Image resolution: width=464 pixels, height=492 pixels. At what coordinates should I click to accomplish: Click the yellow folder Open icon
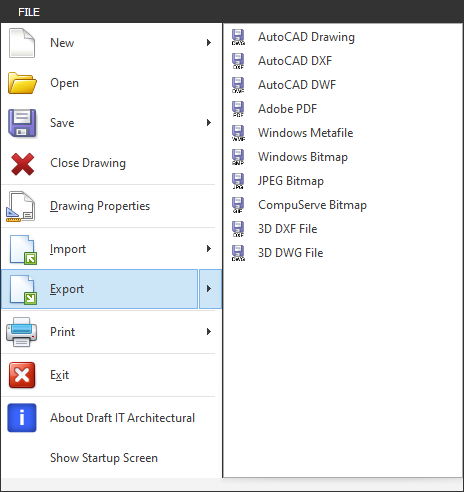[x=22, y=83]
